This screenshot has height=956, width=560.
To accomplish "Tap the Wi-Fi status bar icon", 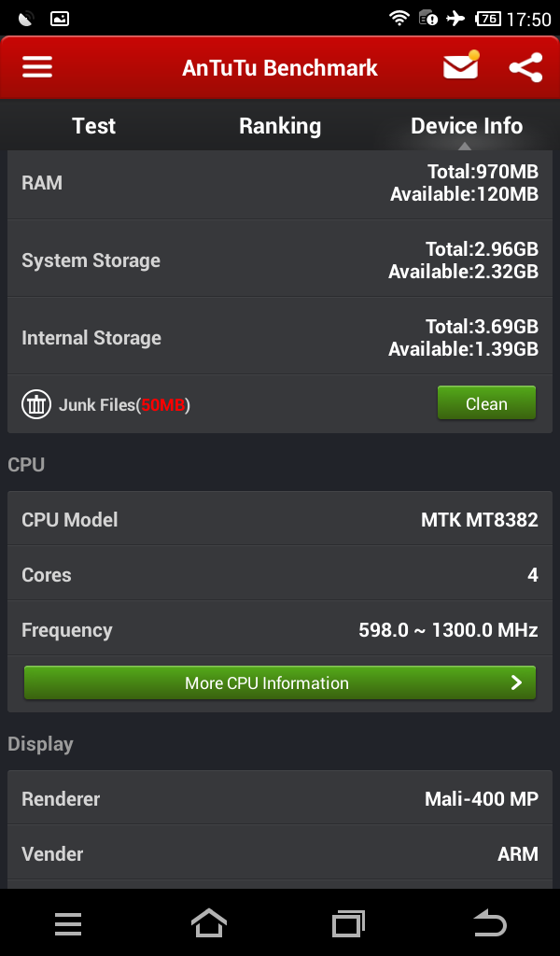I will click(x=399, y=18).
